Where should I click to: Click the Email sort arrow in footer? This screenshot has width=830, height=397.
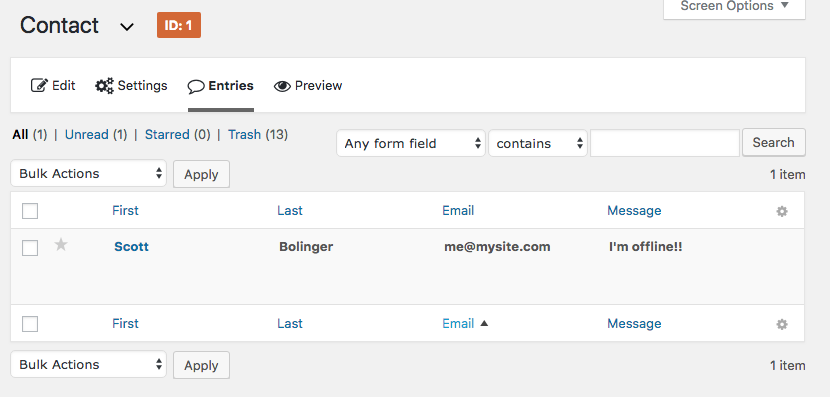(484, 323)
